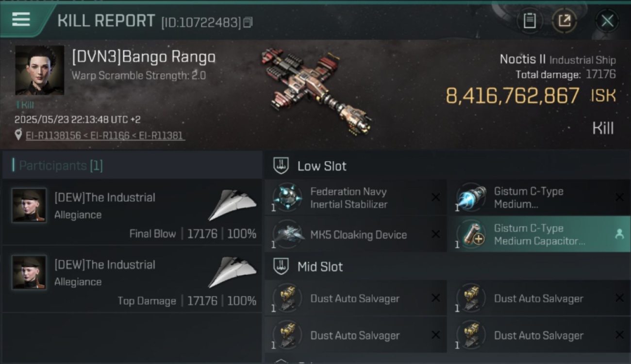
Task: View Bango Rango's pilot portrait
Action: (x=39, y=70)
